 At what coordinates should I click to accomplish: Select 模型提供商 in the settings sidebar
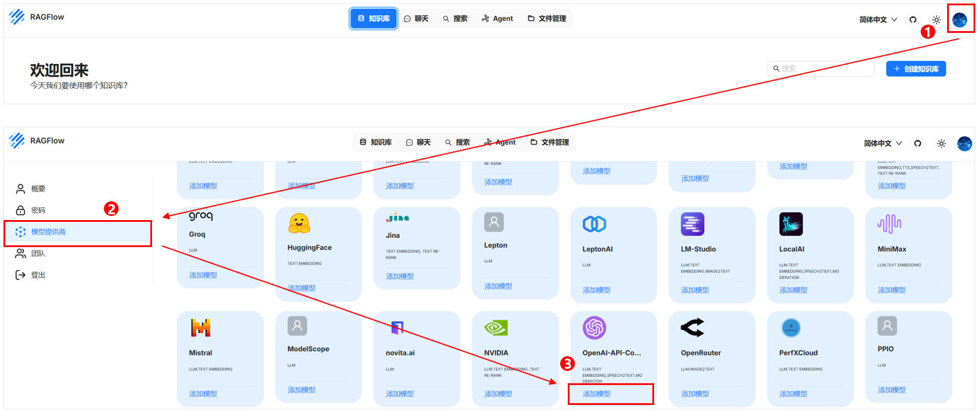point(48,232)
